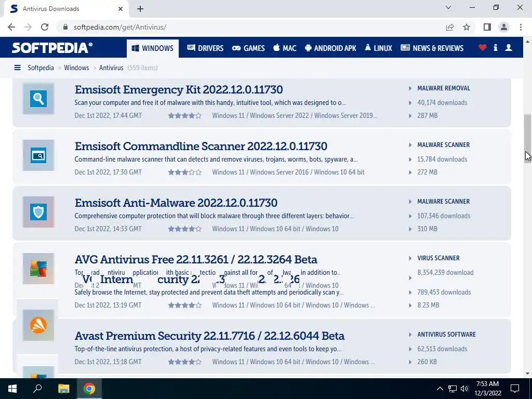This screenshot has width=532, height=399.
Task: Click the 107,346 downloads text
Action: pos(444,216)
